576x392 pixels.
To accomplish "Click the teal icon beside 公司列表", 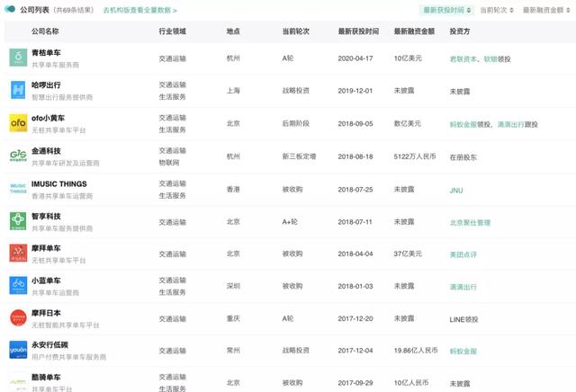I will tap(10, 9).
